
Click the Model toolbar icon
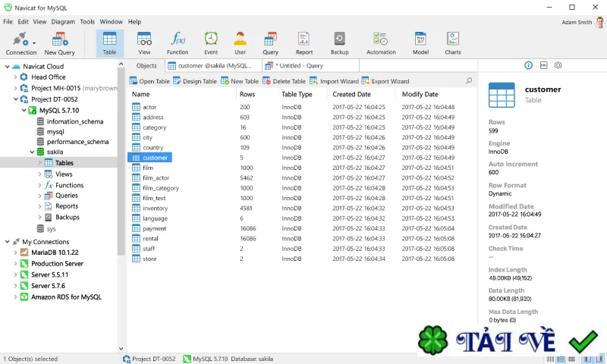(x=420, y=43)
